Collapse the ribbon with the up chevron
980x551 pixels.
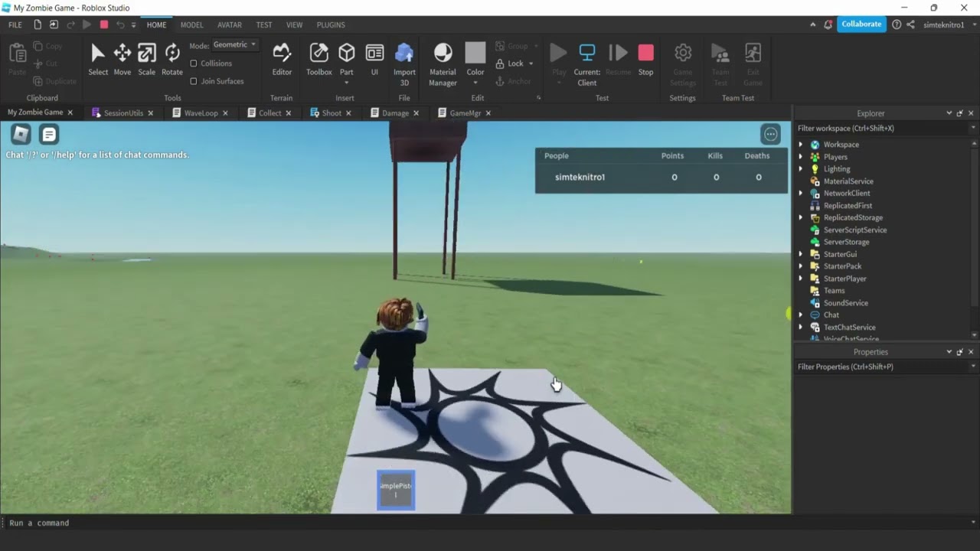pos(812,24)
